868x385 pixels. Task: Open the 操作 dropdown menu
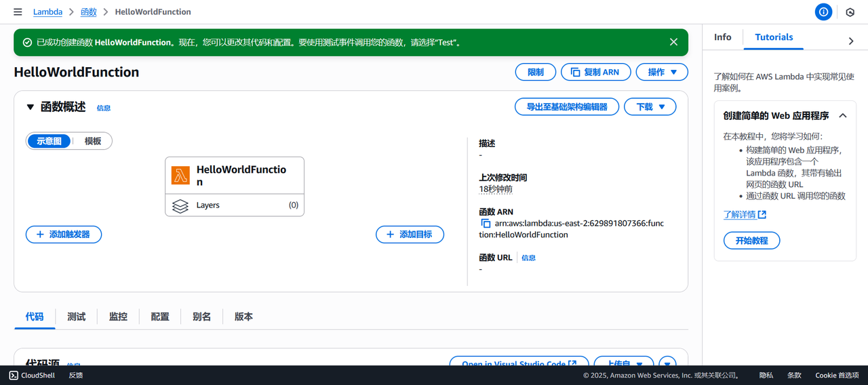[662, 72]
